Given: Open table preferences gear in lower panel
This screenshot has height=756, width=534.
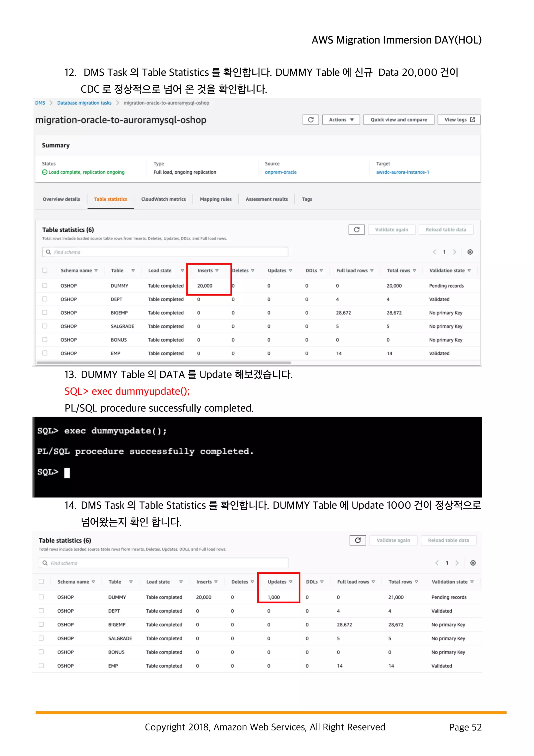Looking at the screenshot, I should (473, 563).
